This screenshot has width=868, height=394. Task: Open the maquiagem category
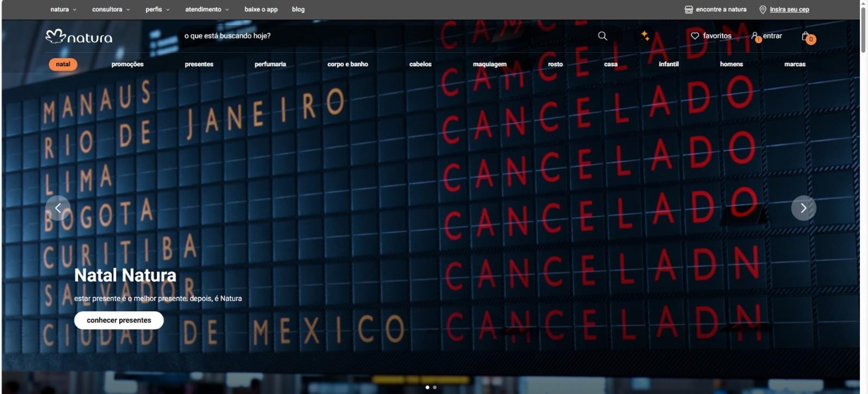click(489, 64)
